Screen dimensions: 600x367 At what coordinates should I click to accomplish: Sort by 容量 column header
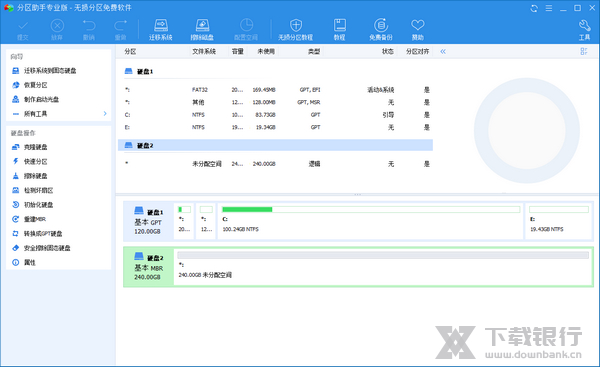238,51
